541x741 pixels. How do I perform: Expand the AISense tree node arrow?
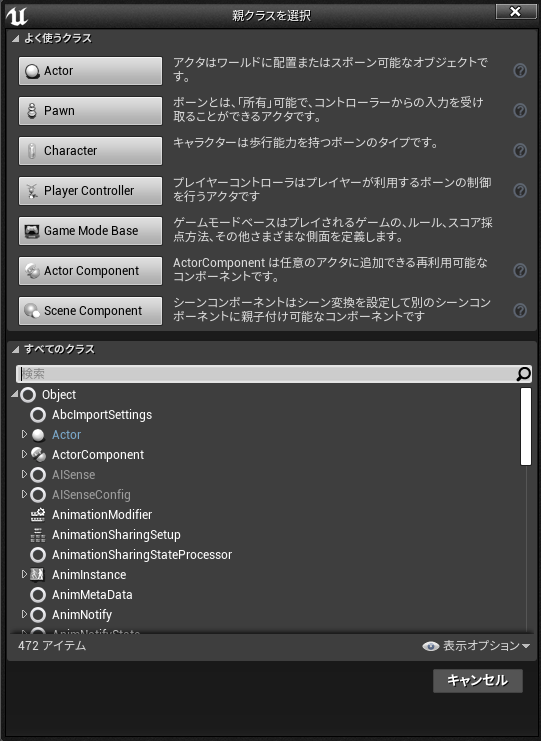25,474
